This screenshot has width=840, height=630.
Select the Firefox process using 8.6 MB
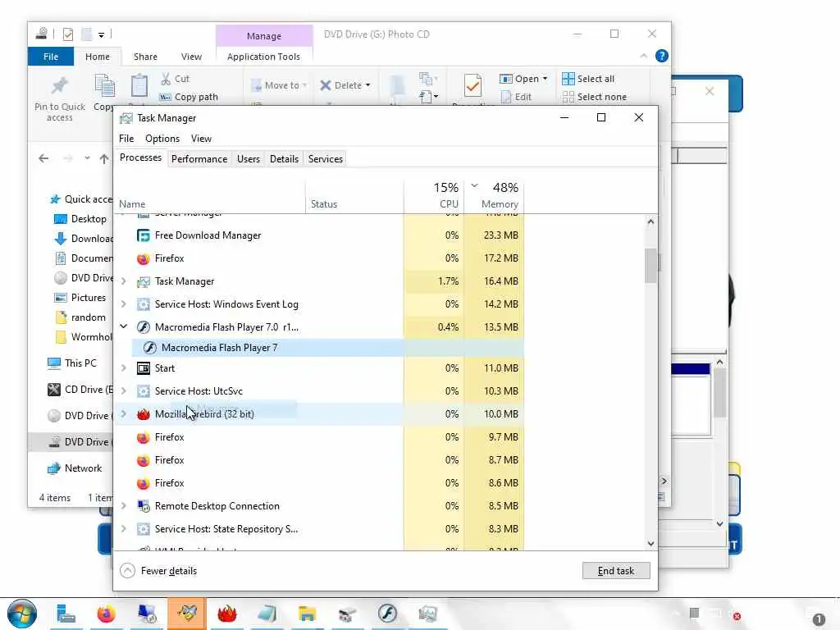tap(319, 483)
